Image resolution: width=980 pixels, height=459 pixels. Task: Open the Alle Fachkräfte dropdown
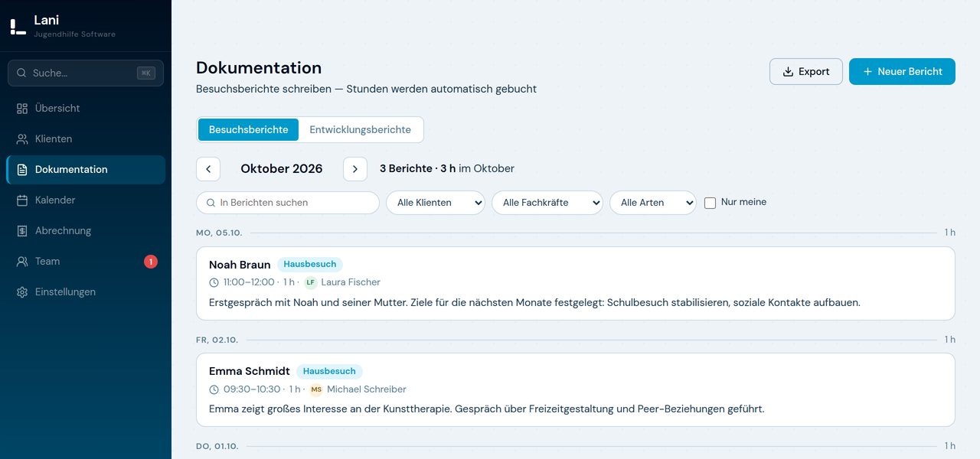tap(547, 203)
